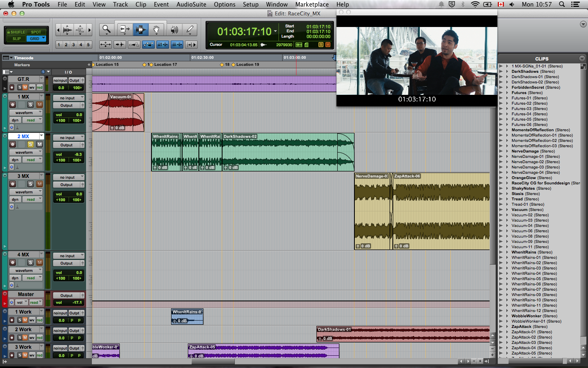Activate the Selector waveform tool
Image resolution: width=588 pixels, height=368 pixels.
click(x=140, y=29)
